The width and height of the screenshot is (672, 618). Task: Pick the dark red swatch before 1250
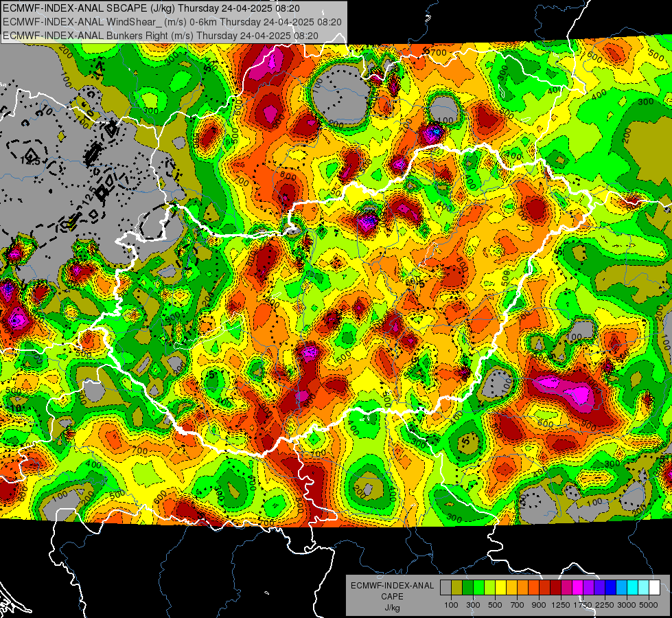coord(555,588)
